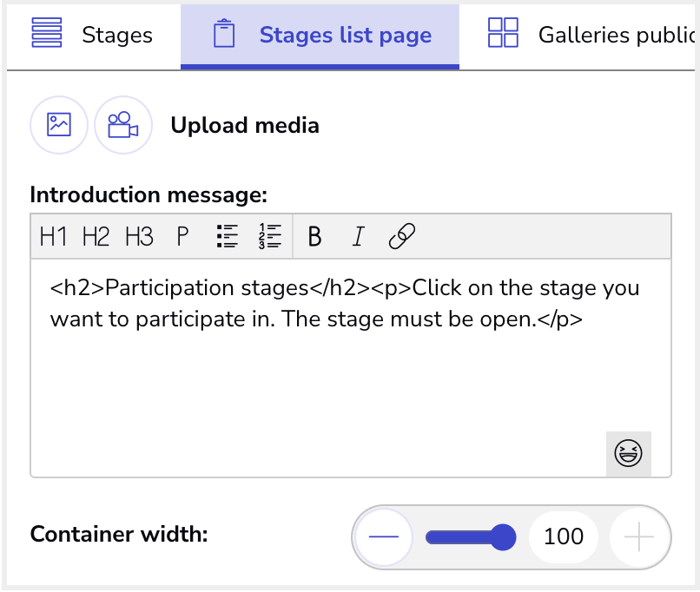The height and width of the screenshot is (592, 700).
Task: Apply paragraph P format
Action: (182, 236)
